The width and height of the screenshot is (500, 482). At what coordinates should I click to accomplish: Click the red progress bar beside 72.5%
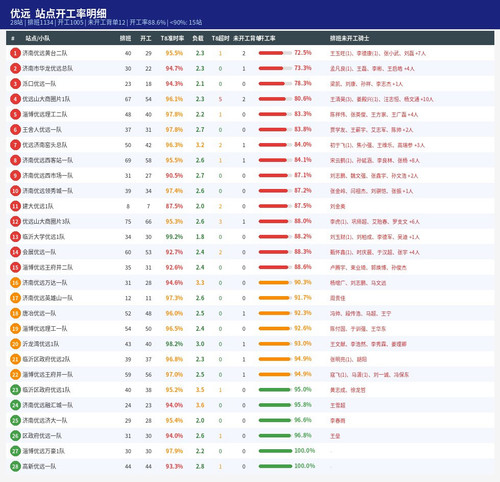coord(275,53)
